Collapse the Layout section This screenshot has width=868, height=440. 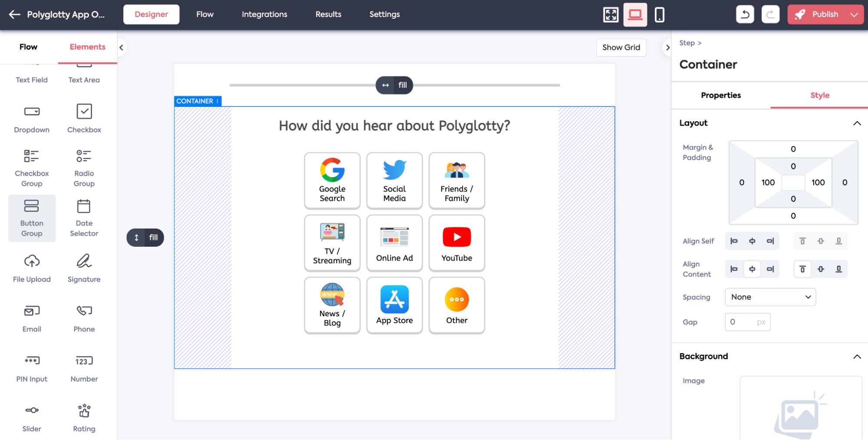[x=857, y=123]
